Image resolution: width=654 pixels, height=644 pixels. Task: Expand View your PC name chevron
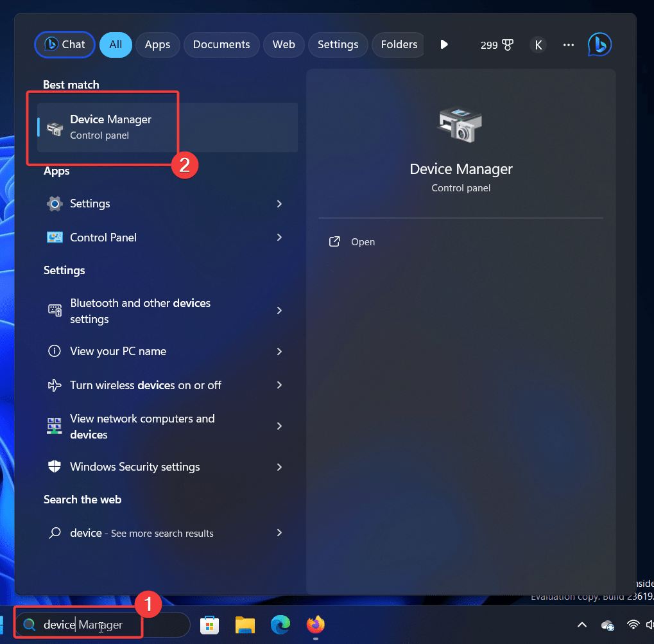(279, 351)
